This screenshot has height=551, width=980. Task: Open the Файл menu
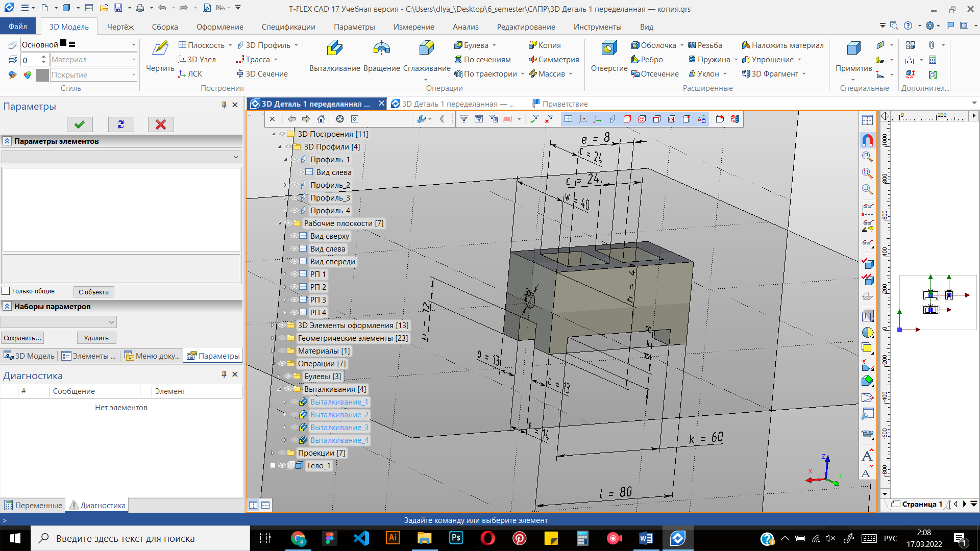tap(18, 27)
